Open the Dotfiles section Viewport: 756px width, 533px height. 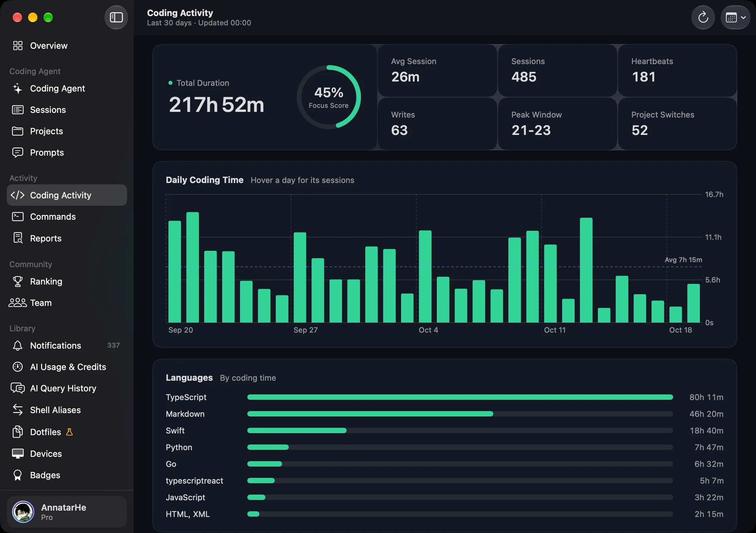[x=67, y=432]
